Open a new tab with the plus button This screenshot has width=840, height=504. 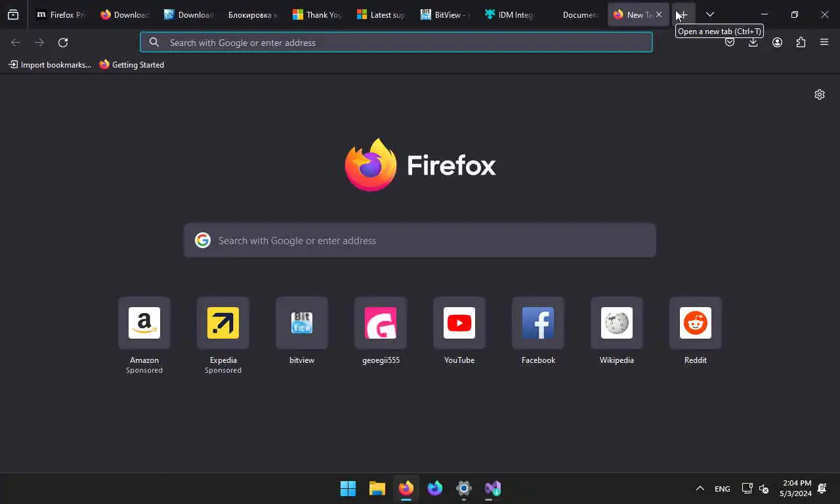(683, 14)
